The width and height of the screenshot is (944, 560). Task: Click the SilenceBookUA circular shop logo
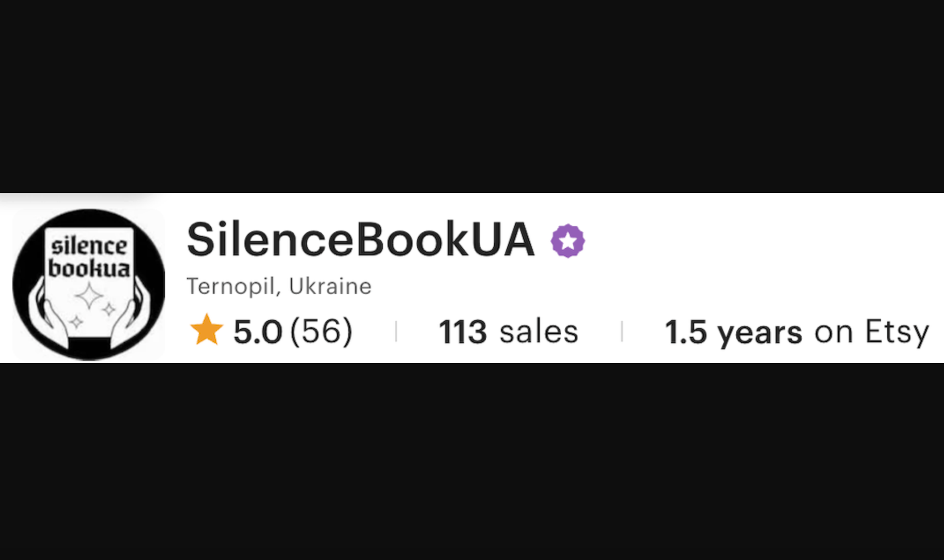coord(88,284)
